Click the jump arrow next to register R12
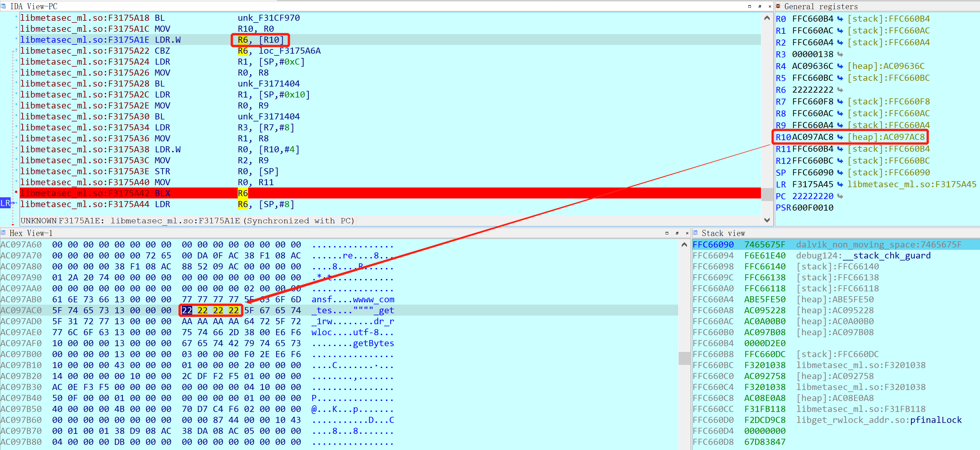Image resolution: width=980 pixels, height=450 pixels. point(840,161)
